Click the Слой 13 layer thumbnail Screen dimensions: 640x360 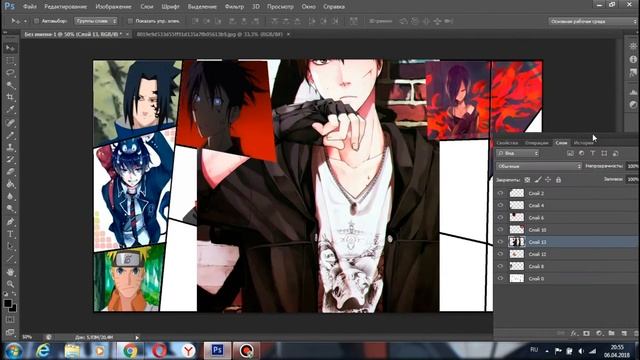click(x=516, y=242)
